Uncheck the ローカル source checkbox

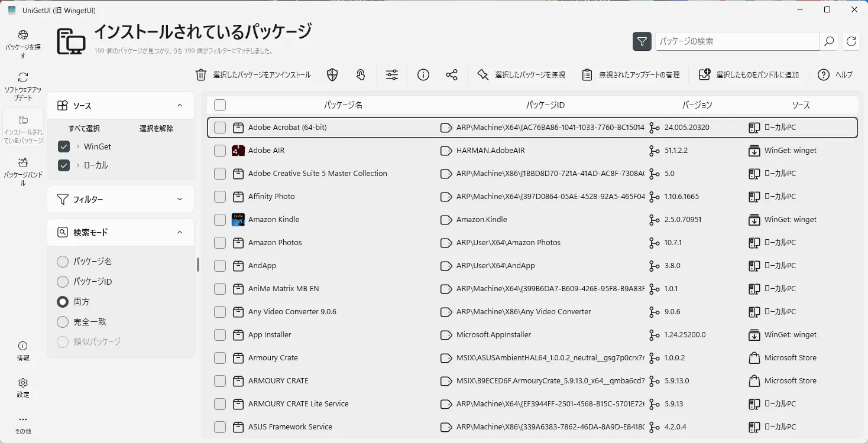click(64, 165)
